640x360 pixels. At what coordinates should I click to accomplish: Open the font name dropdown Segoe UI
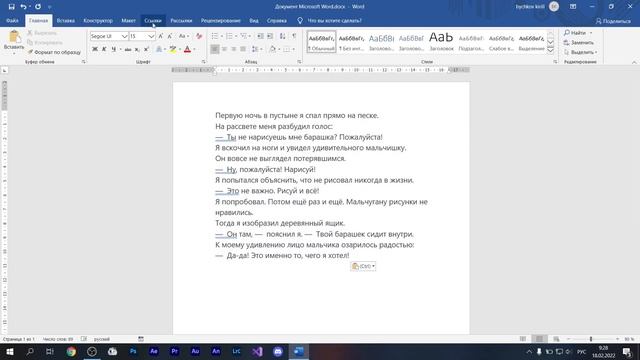point(124,36)
